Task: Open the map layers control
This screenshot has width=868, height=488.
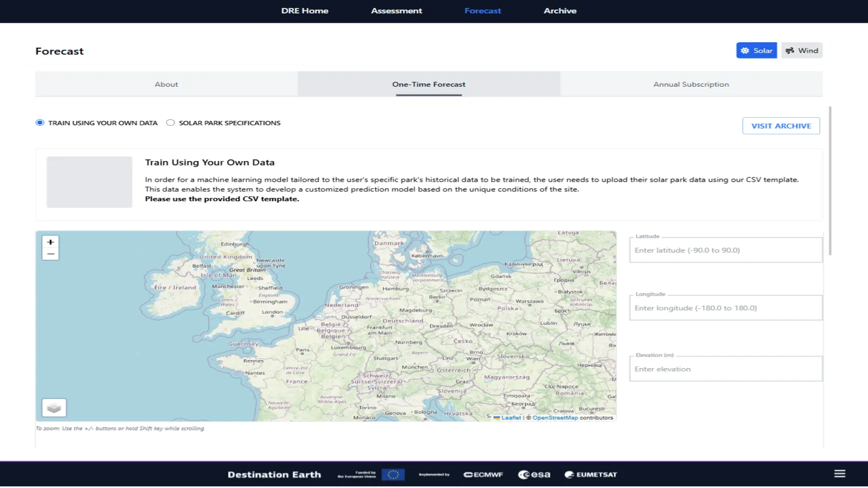Action: point(54,408)
